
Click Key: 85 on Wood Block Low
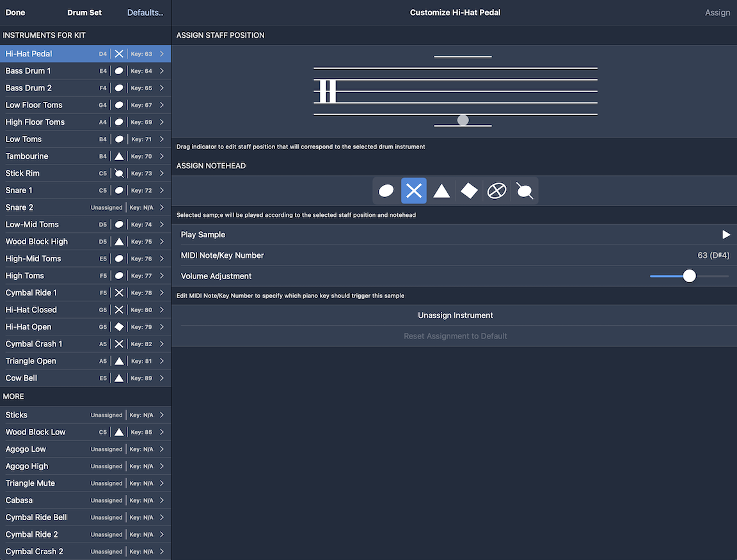141,432
